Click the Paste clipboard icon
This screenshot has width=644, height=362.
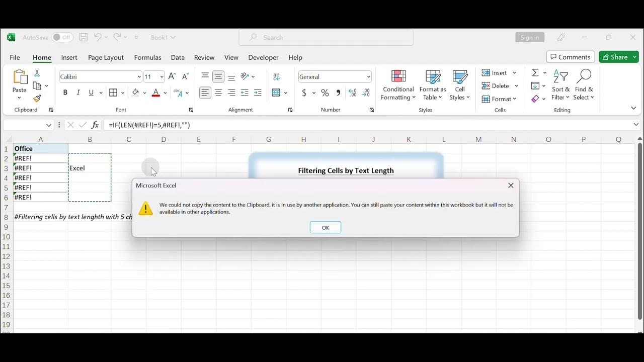20,77
